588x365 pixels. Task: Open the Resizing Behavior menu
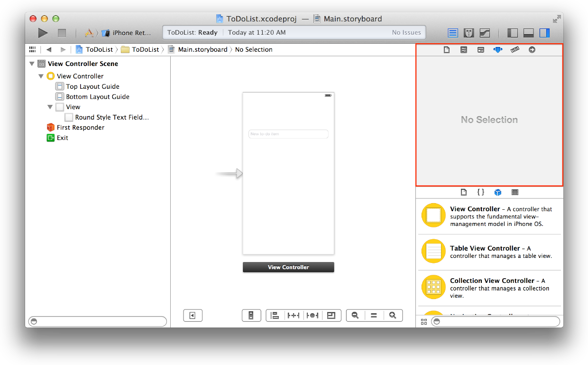click(x=331, y=315)
